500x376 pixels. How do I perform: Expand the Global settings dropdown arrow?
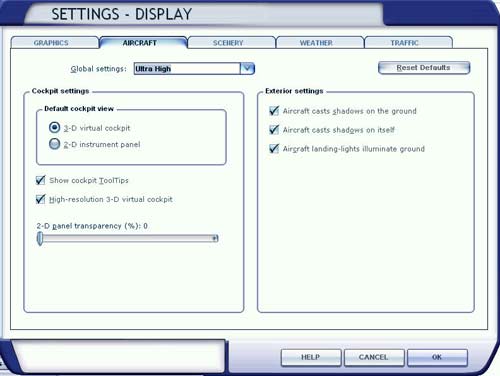pyautogui.click(x=247, y=69)
